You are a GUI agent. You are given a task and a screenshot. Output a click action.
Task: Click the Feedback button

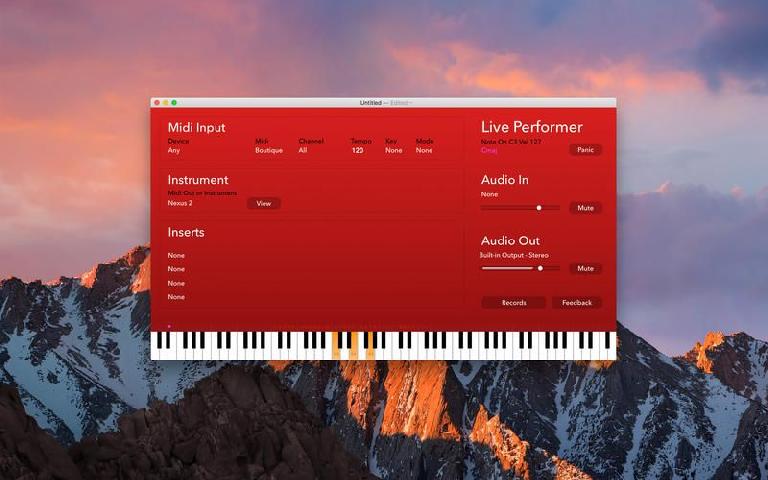click(x=577, y=303)
